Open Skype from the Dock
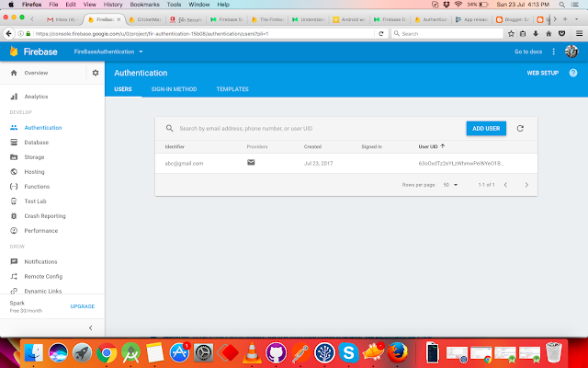 tap(349, 352)
